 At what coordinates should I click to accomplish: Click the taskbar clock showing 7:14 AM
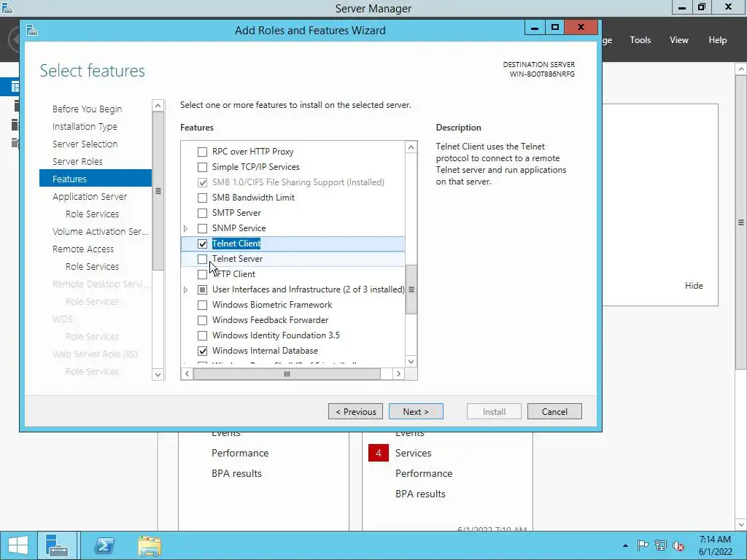715,545
